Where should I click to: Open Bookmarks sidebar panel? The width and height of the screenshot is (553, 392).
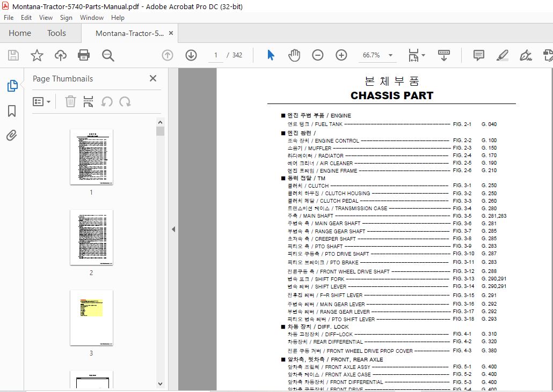click(12, 111)
